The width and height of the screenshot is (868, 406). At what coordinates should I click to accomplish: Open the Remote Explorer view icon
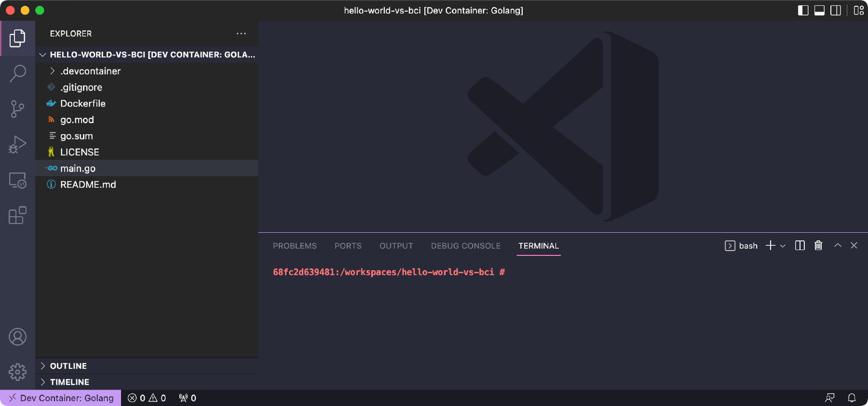pos(17,180)
